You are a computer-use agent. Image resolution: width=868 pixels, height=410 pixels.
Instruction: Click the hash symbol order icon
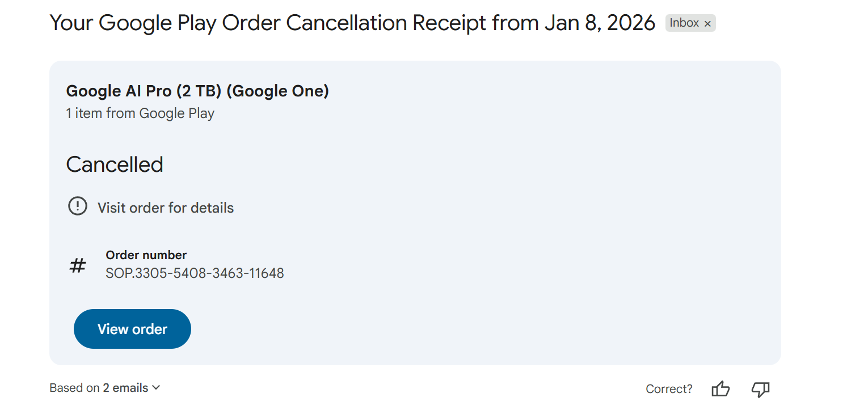coord(77,265)
